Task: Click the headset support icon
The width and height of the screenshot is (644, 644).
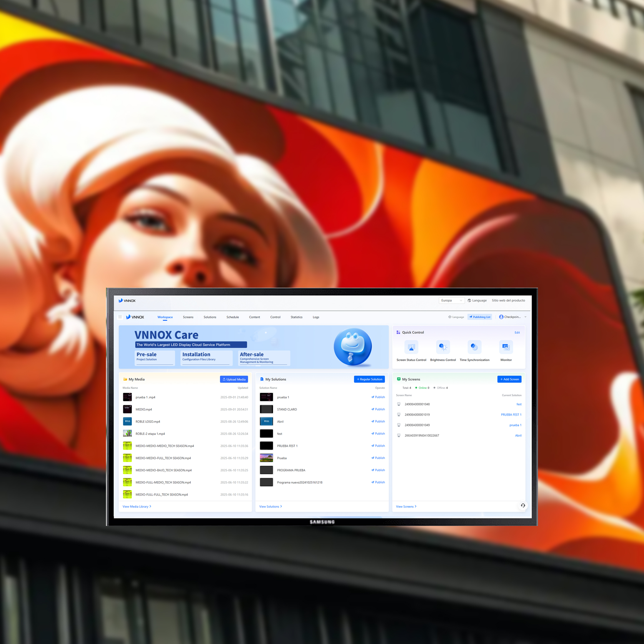Action: [523, 505]
